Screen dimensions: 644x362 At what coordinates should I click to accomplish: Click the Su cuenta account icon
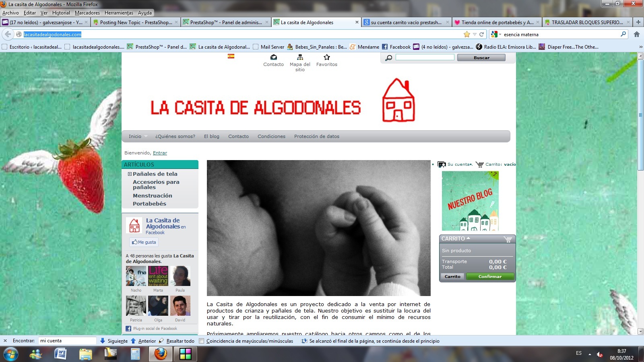pos(442,165)
